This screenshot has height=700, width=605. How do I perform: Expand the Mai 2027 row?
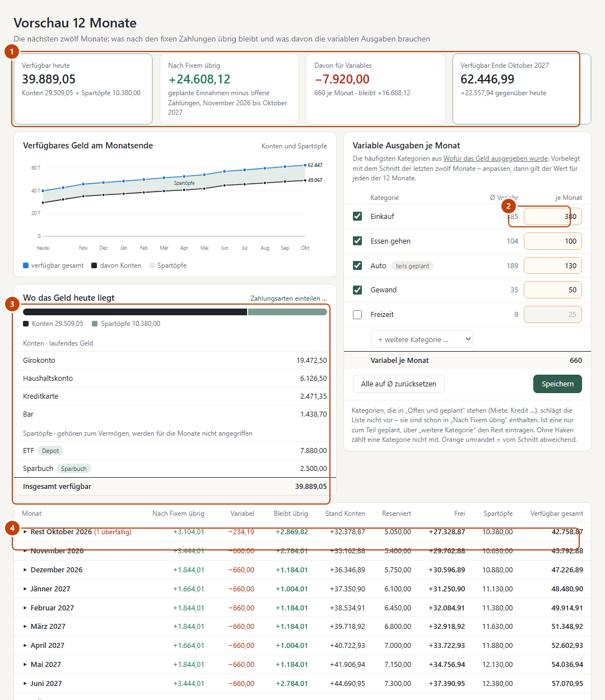point(25,665)
